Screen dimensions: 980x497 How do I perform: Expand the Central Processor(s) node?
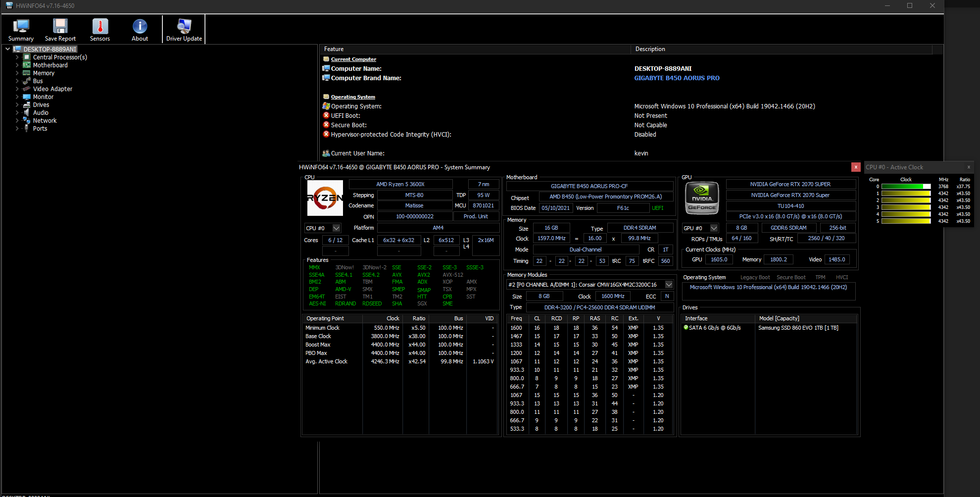[17, 57]
